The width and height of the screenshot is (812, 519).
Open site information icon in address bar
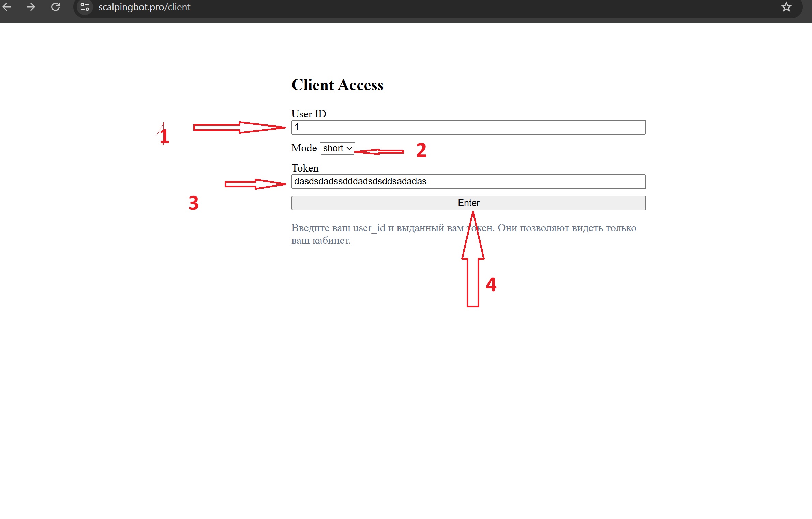point(85,7)
